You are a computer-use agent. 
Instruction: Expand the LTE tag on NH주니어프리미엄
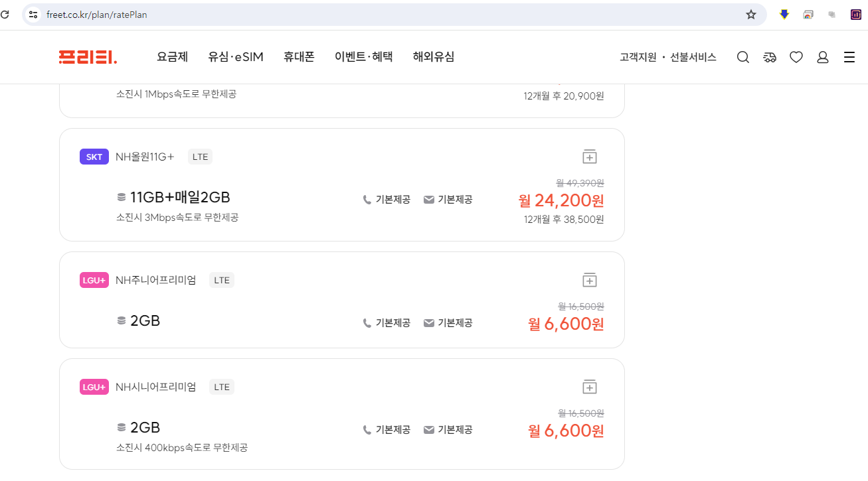[221, 280]
